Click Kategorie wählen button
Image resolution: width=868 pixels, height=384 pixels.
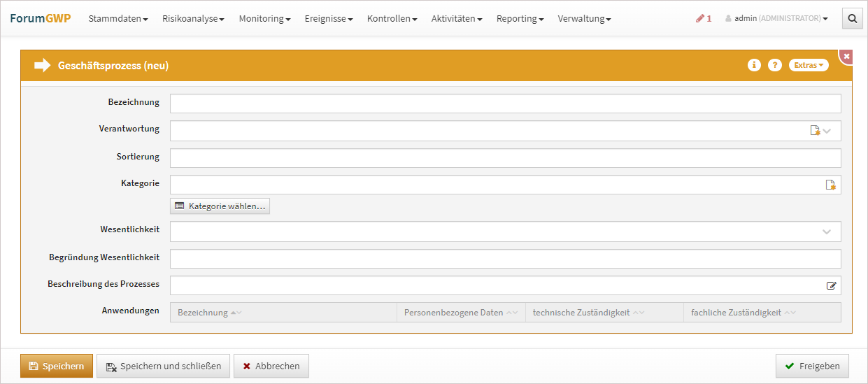pos(220,206)
